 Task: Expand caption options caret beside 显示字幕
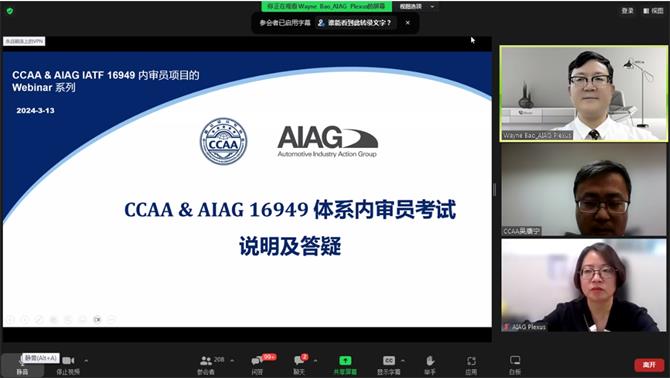403,361
